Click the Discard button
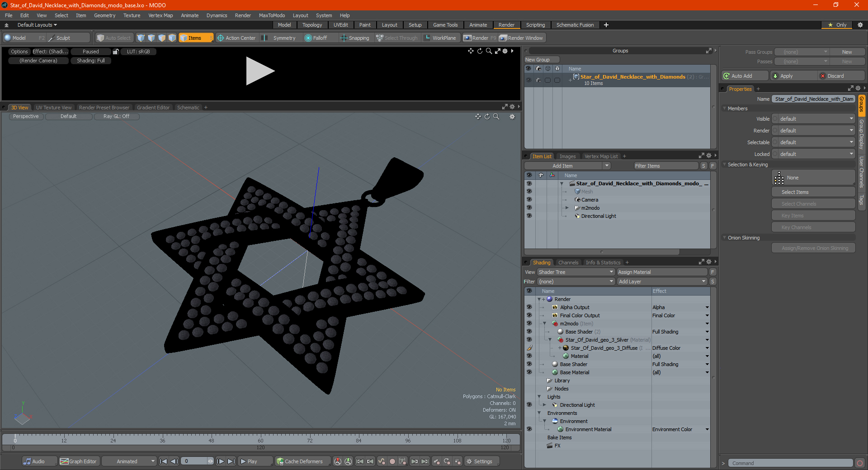 click(841, 76)
